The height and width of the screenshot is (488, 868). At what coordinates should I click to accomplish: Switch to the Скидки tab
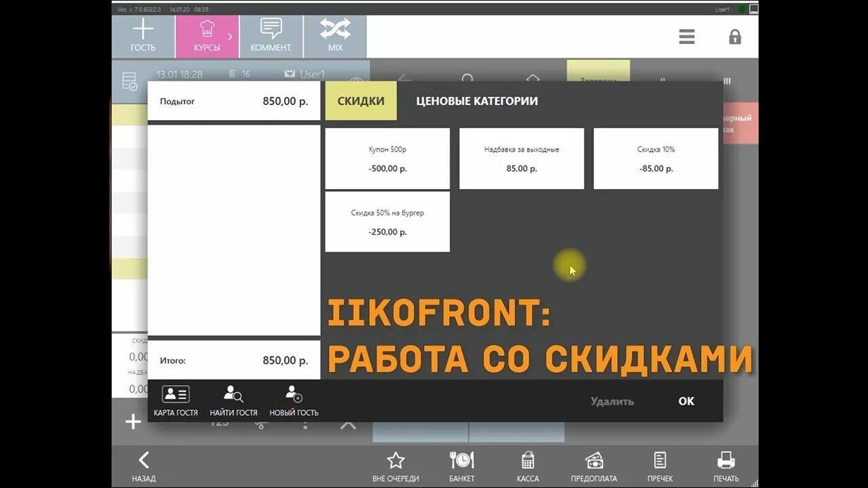(x=361, y=101)
